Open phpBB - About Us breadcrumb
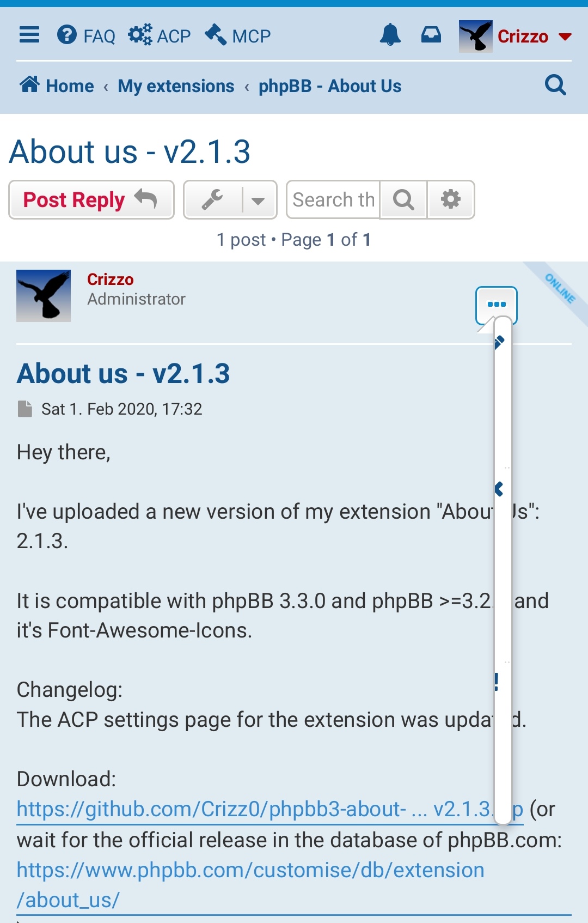588x923 pixels. (x=330, y=86)
